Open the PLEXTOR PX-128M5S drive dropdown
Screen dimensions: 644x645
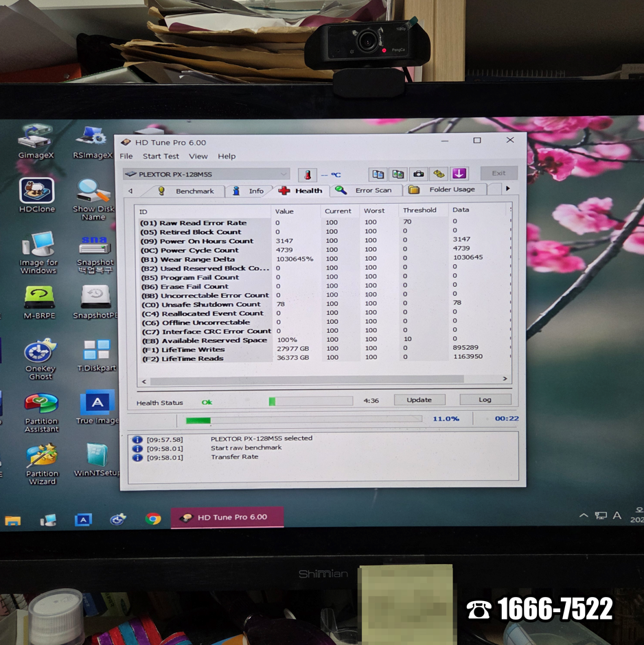(206, 174)
